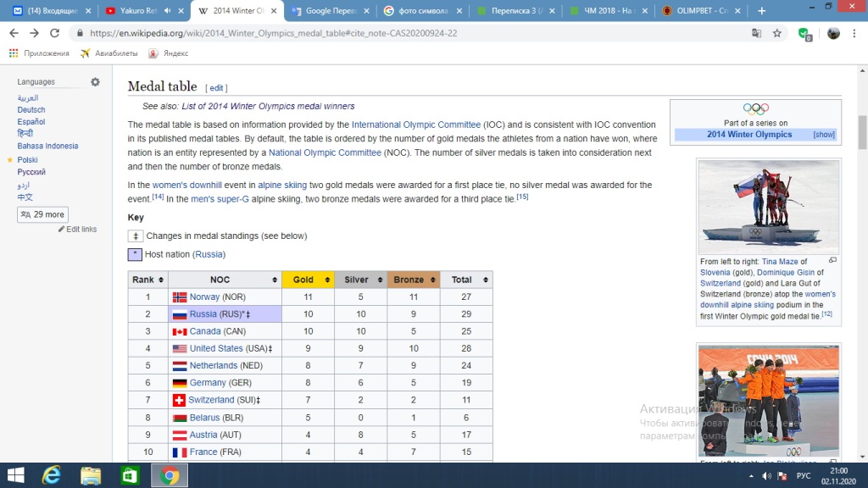Reload the Wikipedia page
Viewport: 868px width, 488px height.
tap(54, 33)
